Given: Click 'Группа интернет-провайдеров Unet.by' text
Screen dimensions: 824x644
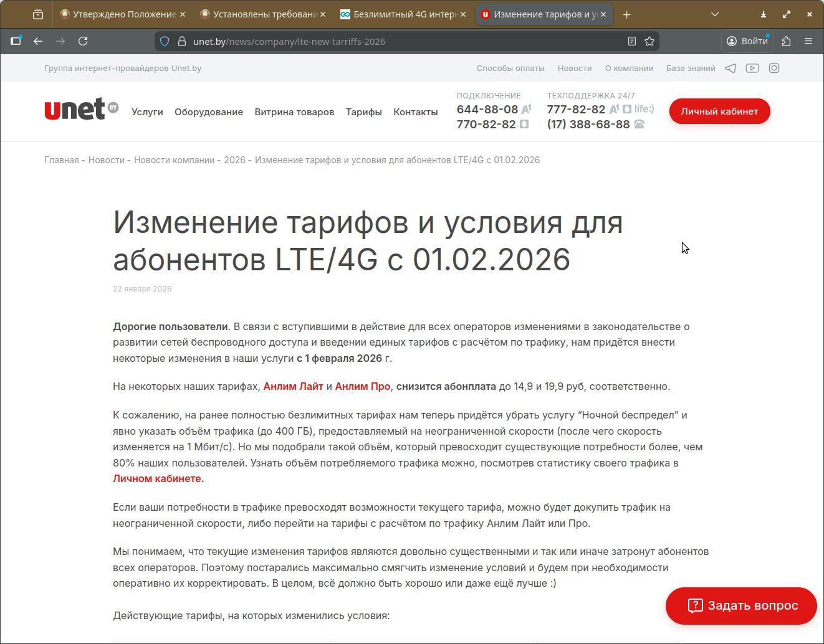Looking at the screenshot, I should click(x=123, y=68).
